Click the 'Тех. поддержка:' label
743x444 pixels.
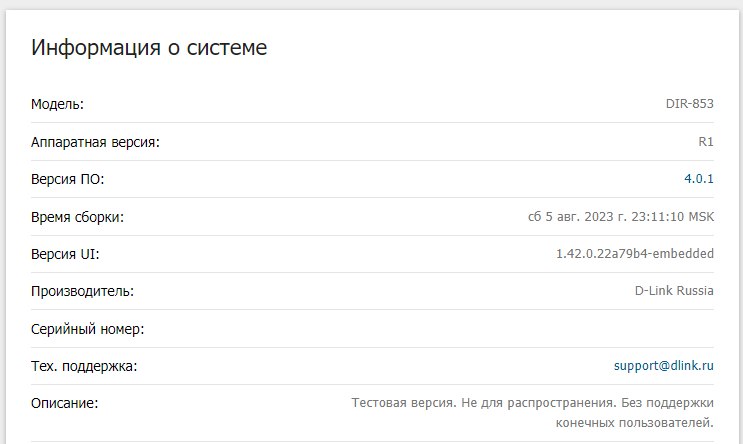[x=84, y=366]
